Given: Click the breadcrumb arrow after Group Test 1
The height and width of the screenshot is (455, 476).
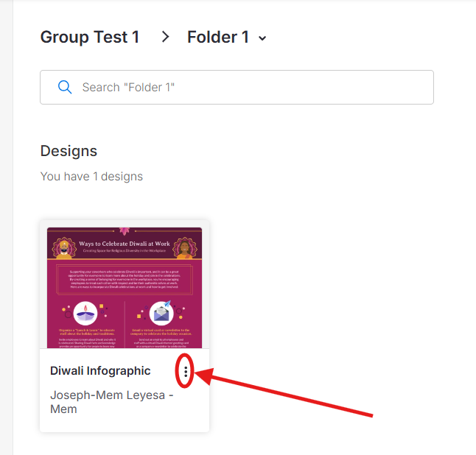Looking at the screenshot, I should coord(166,37).
